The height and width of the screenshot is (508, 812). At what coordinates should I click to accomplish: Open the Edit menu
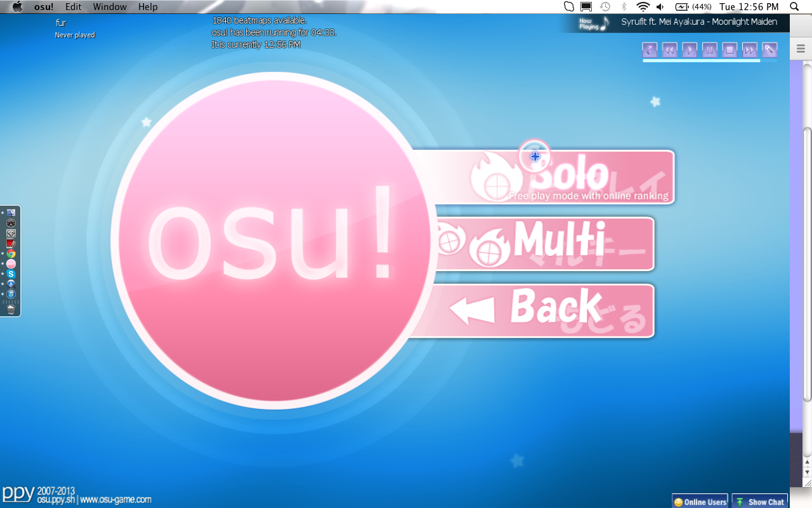click(73, 7)
